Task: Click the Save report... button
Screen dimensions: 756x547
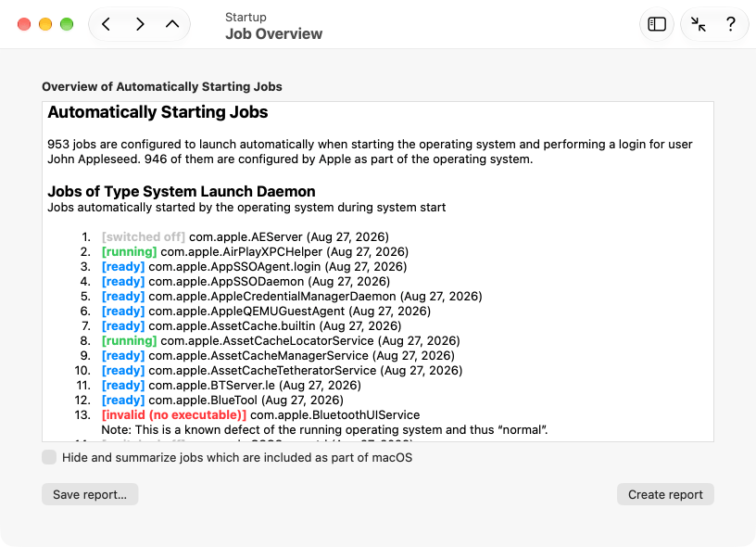Action: (90, 494)
